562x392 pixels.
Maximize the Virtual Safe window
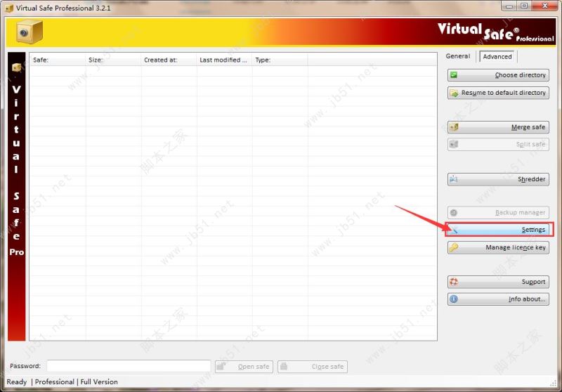tap(524, 6)
